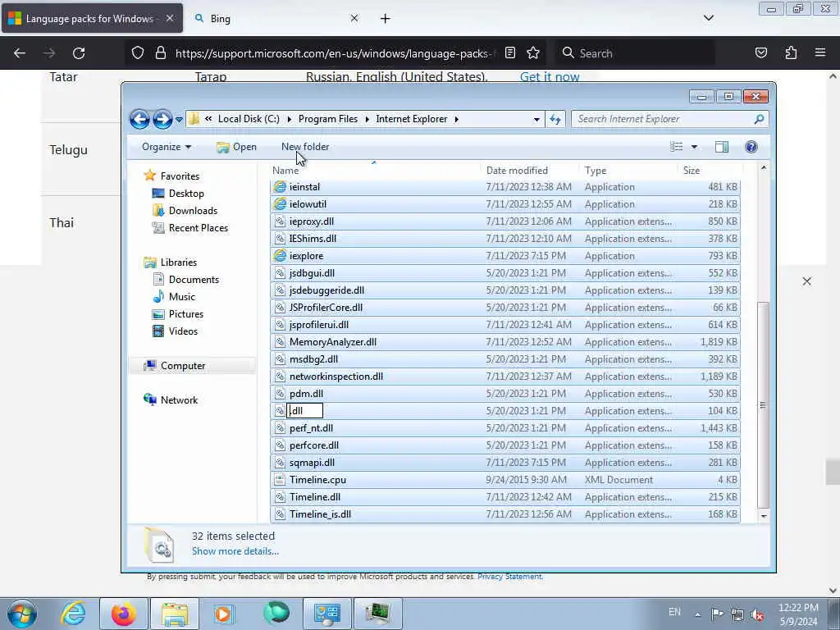Click Get it now link for Tatar
This screenshot has height=630, width=840.
(x=550, y=77)
